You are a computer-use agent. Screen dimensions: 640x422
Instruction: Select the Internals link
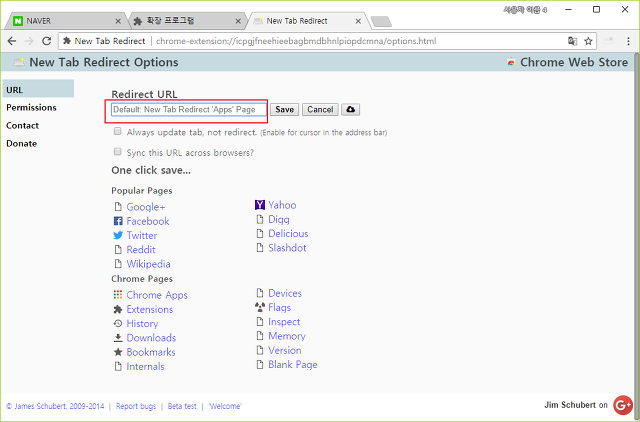click(x=145, y=366)
